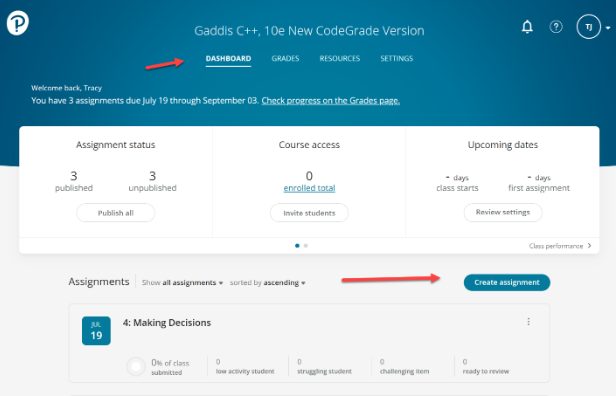Click the chevron next to Class performance
Screen dimensions: 616x396
tap(589, 246)
